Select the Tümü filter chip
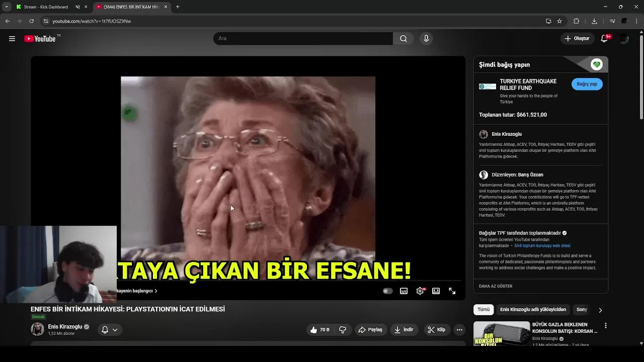The width and height of the screenshot is (644, 362). (x=484, y=310)
